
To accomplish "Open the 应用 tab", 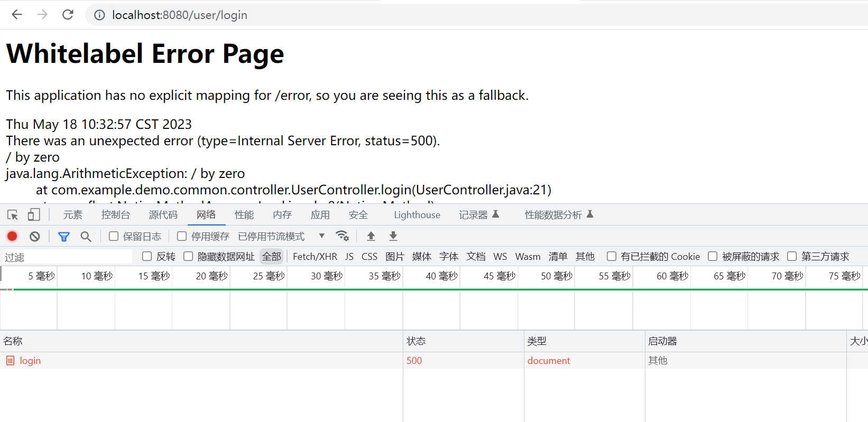I will (320, 215).
